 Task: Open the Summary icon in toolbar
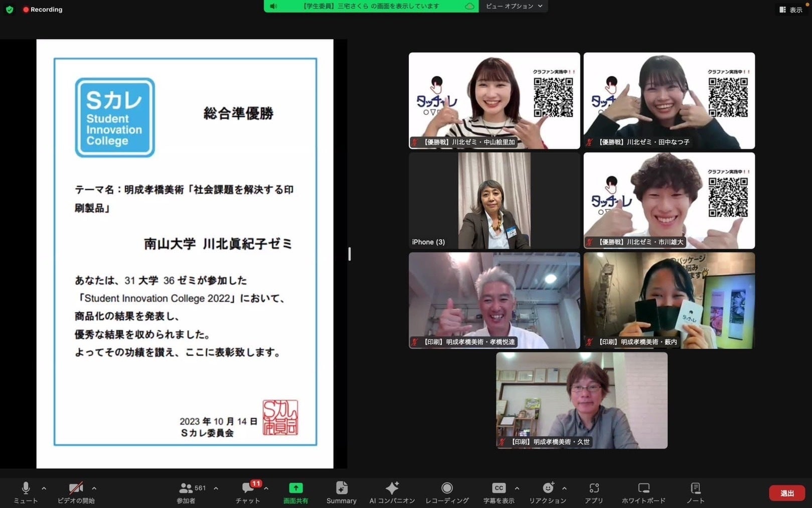click(342, 488)
